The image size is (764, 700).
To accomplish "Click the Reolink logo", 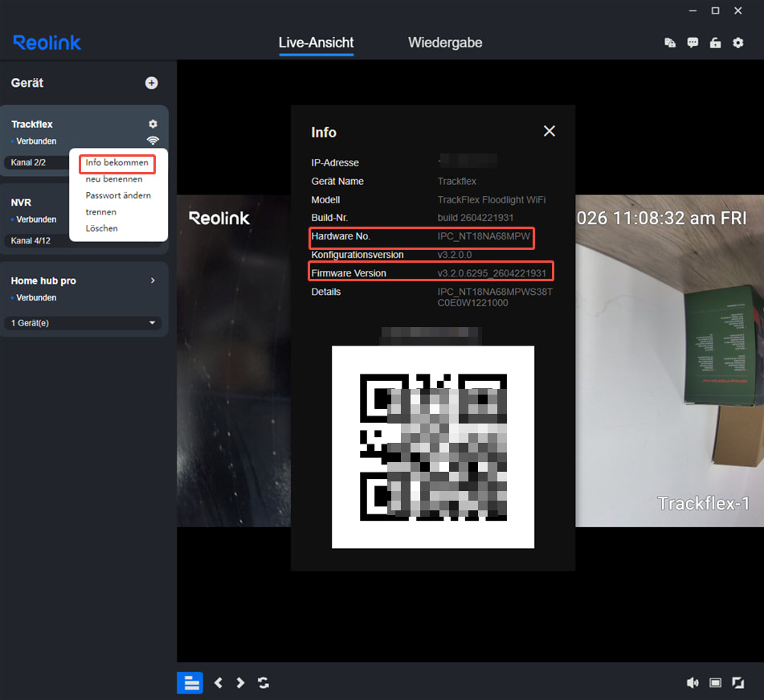I will pos(47,43).
